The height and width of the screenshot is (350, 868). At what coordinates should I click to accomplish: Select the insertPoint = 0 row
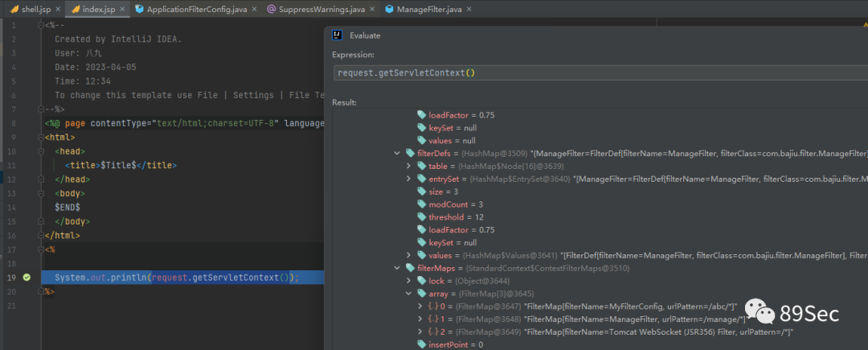[x=600, y=344]
